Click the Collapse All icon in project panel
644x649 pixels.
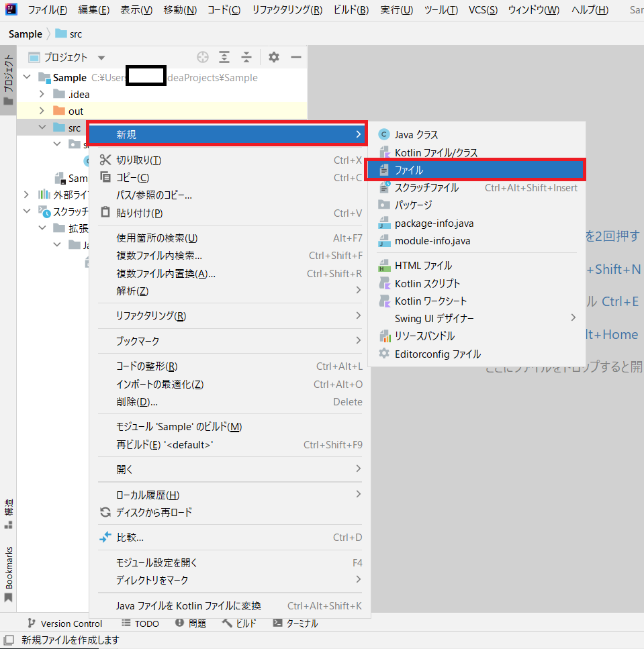[246, 57]
